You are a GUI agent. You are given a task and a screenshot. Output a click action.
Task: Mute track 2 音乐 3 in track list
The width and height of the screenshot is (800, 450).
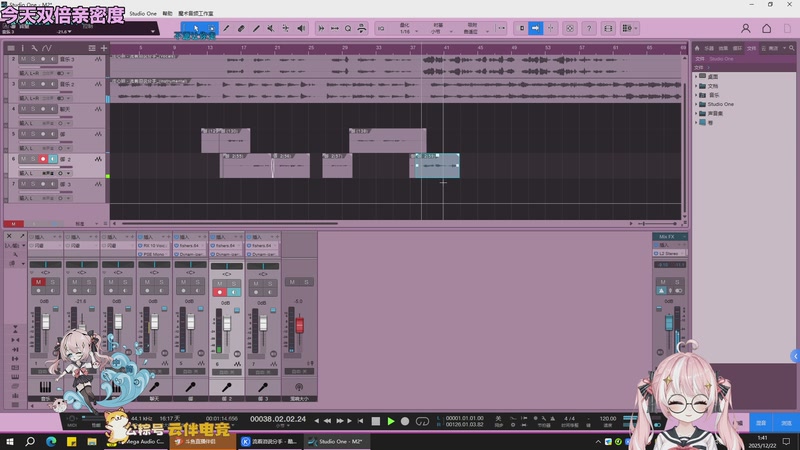(23, 59)
